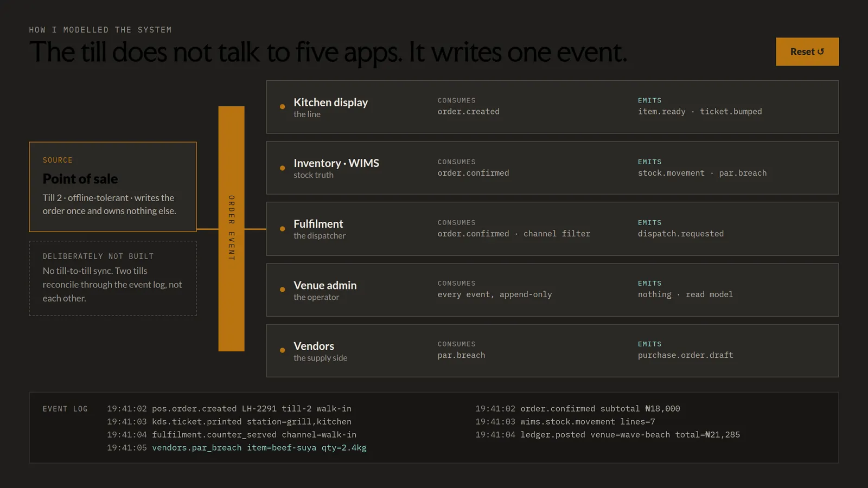Click purchase.order.draft emits text
The image size is (868, 488).
click(686, 355)
